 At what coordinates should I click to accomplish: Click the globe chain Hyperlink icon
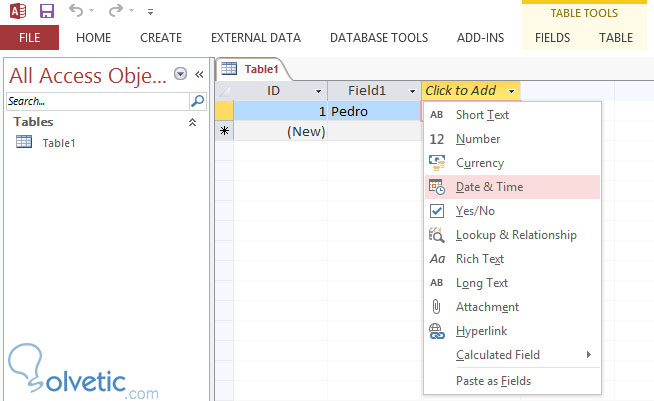tap(437, 331)
